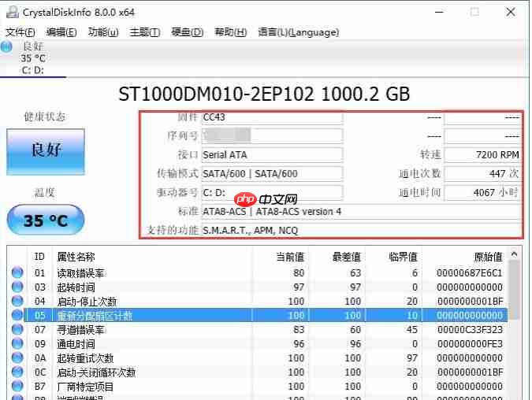Open the 硬盘(D) menu

[x=187, y=32]
